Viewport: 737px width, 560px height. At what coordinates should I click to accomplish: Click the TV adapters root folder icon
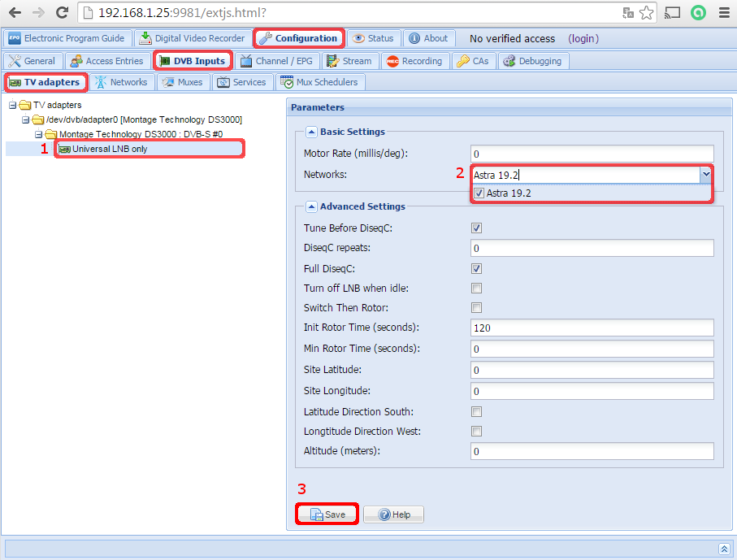point(25,105)
